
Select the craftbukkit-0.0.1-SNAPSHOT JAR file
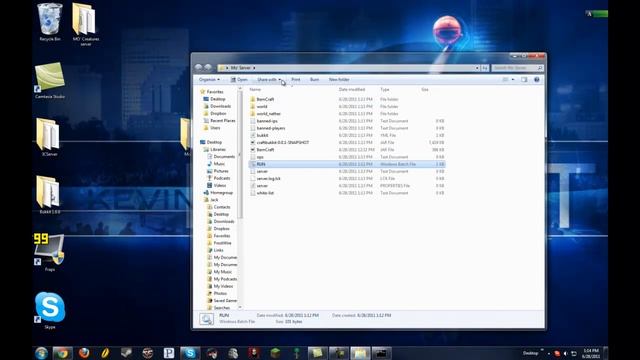[x=347, y=142]
